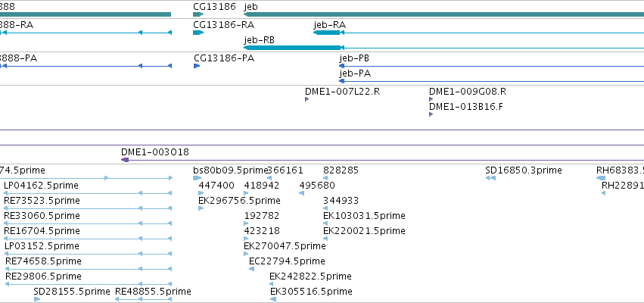Click the SD28155.5prime EST arrow
Image resolution: width=644 pixels, height=303 pixels.
click(37, 299)
